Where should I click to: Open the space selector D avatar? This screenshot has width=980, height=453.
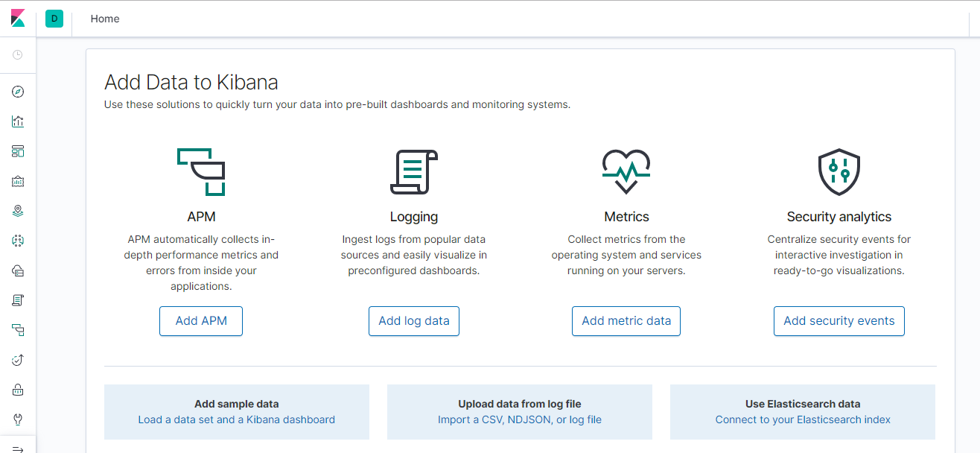(x=54, y=19)
